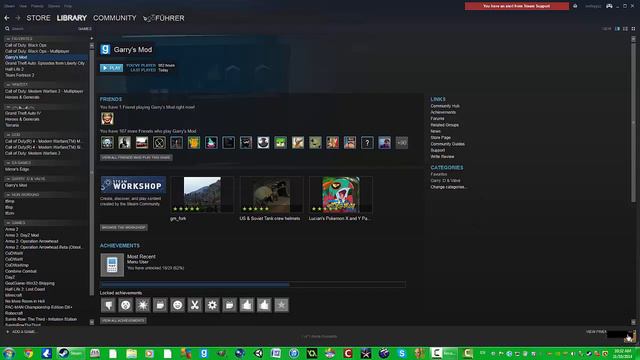Open the red C taskbar application
The width and height of the screenshot is (640, 360).
point(348,353)
